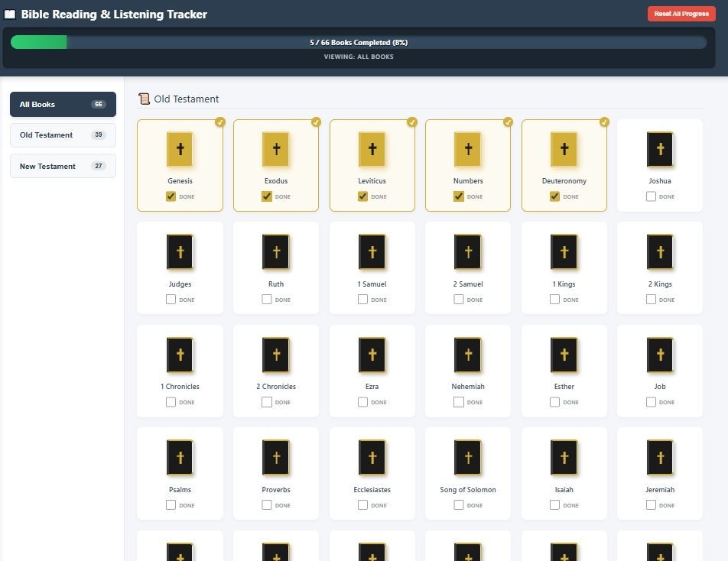Select the Ecclesiastes book icon
Image resolution: width=728 pixels, height=561 pixels.
pos(372,458)
